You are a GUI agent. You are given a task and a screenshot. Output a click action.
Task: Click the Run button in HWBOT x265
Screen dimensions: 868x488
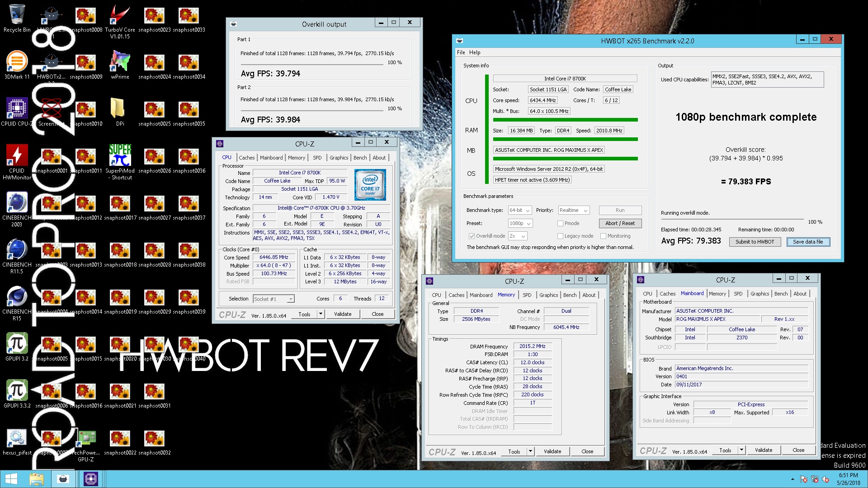620,210
